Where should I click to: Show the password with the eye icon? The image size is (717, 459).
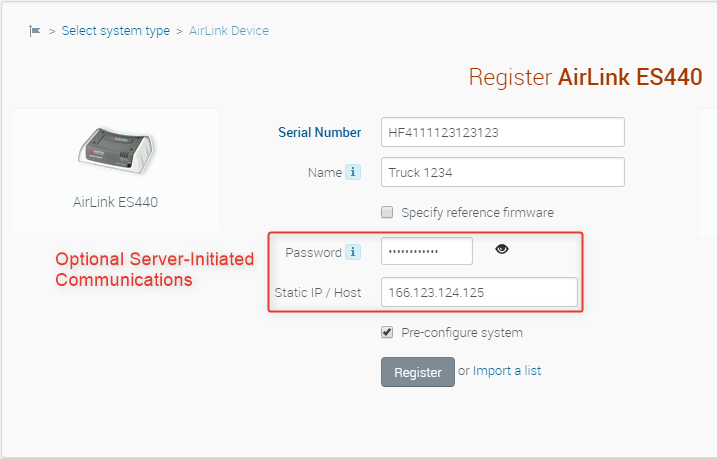(502, 250)
